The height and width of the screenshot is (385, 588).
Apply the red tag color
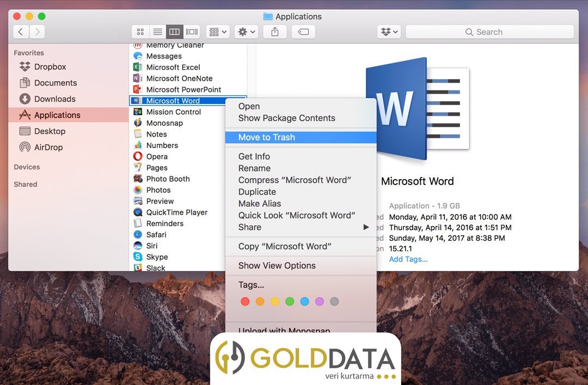tap(245, 302)
